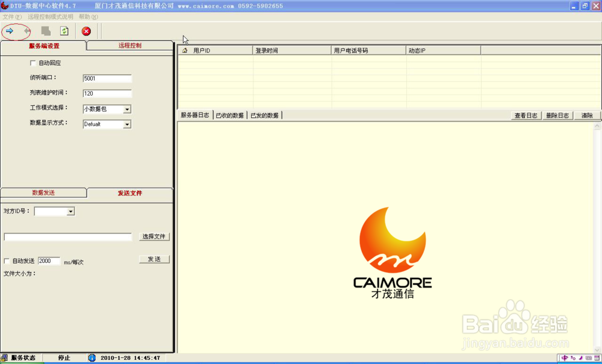This screenshot has width=602, height=364.
Task: Click the 停止 status text in status bar
Action: tap(64, 358)
